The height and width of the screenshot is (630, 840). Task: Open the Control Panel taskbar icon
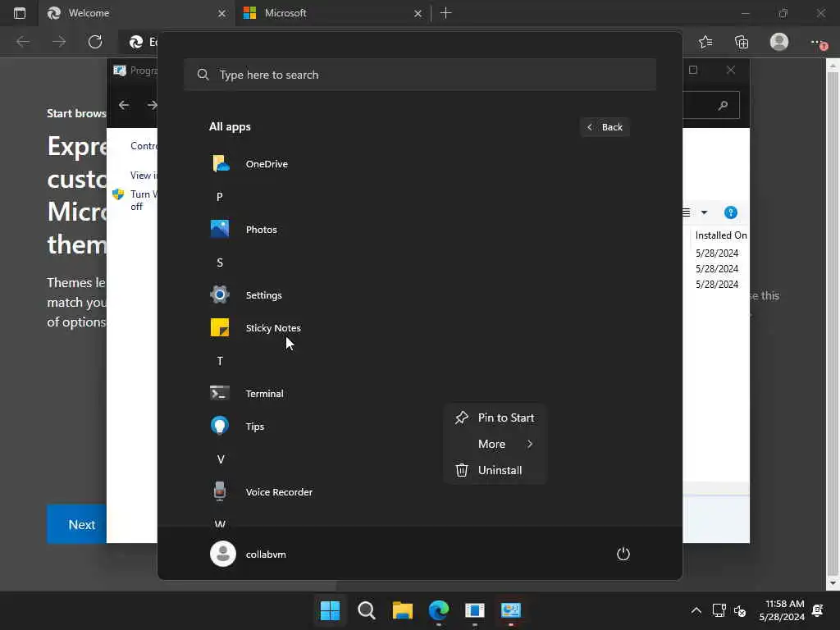tap(511, 610)
